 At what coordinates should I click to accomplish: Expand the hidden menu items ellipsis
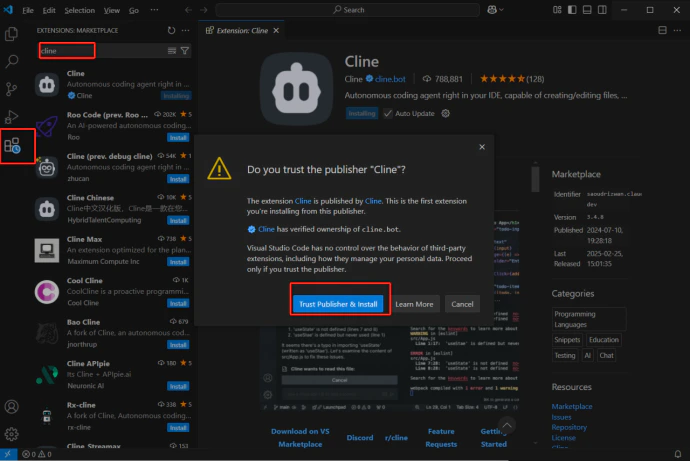(154, 10)
